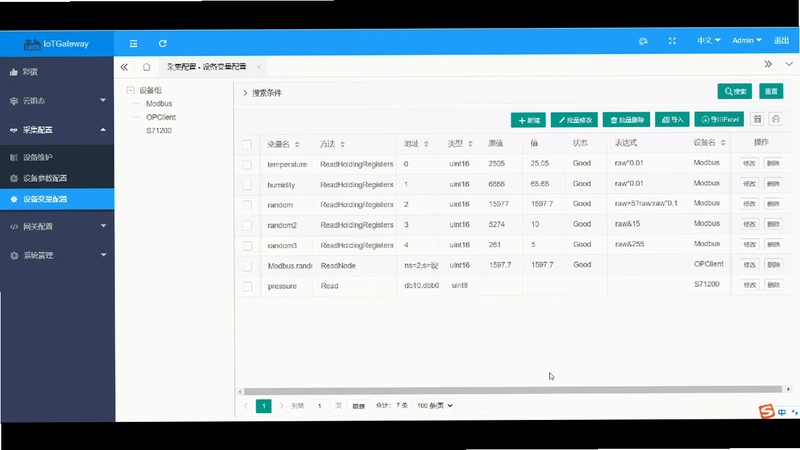This screenshot has width=800, height=450.
Task: Click the 导入 import button
Action: coord(672,119)
